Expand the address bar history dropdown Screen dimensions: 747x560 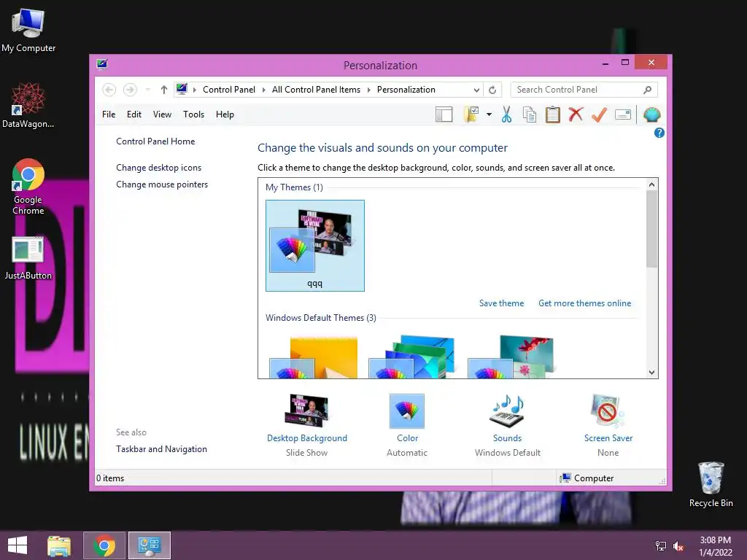pos(476,90)
